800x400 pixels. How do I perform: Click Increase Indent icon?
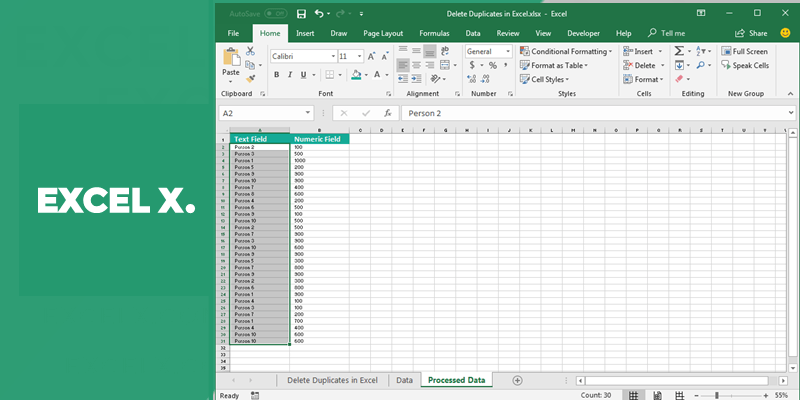pos(416,79)
